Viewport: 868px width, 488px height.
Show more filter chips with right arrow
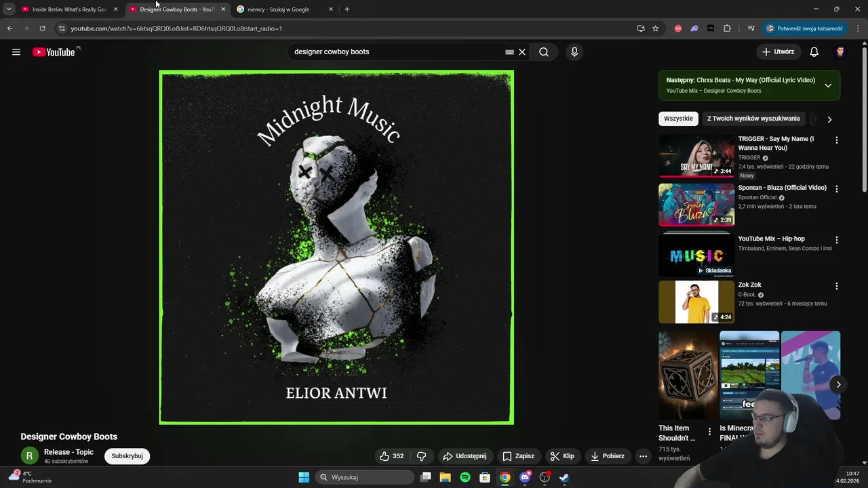coord(829,119)
